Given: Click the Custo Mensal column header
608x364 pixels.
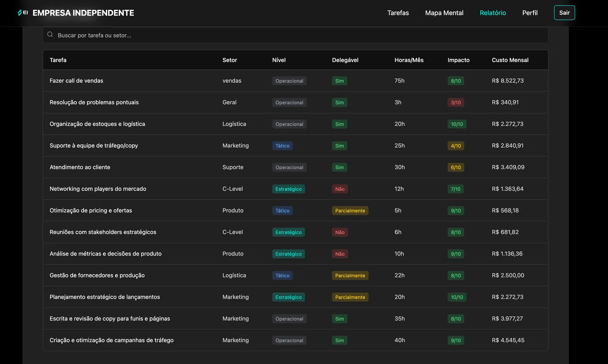Looking at the screenshot, I should (510, 60).
